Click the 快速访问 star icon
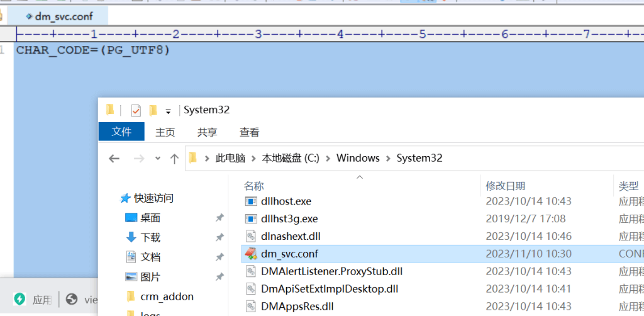Image resolution: width=644 pixels, height=316 pixels. (125, 198)
